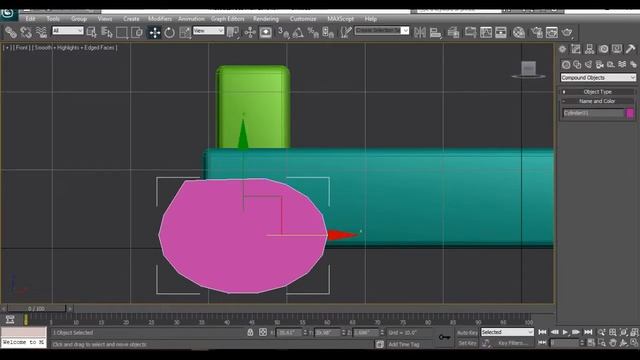The height and width of the screenshot is (360, 640).
Task: Select the Cameras category icon
Action: point(600,64)
